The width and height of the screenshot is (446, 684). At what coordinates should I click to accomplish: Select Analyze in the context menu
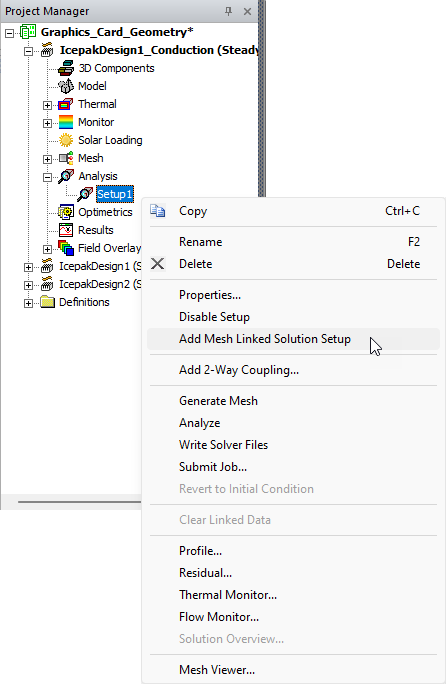[293, 423]
